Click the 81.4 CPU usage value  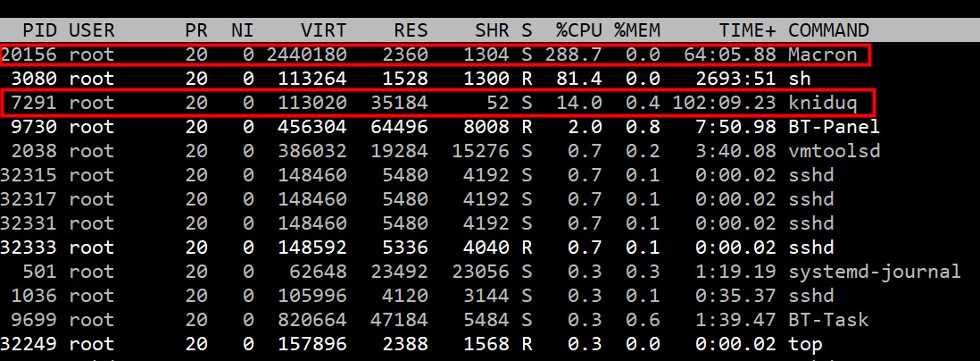point(586,79)
